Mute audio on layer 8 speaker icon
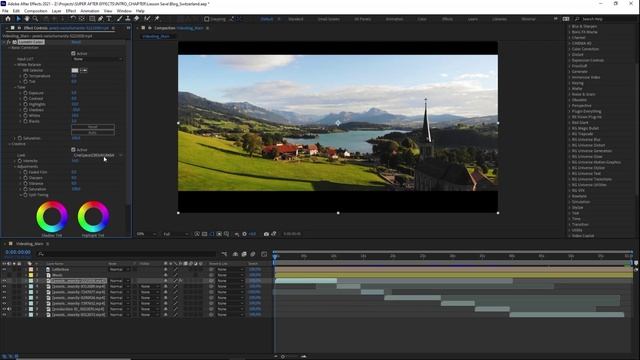The width and height of the screenshot is (640, 360). click(x=9, y=309)
